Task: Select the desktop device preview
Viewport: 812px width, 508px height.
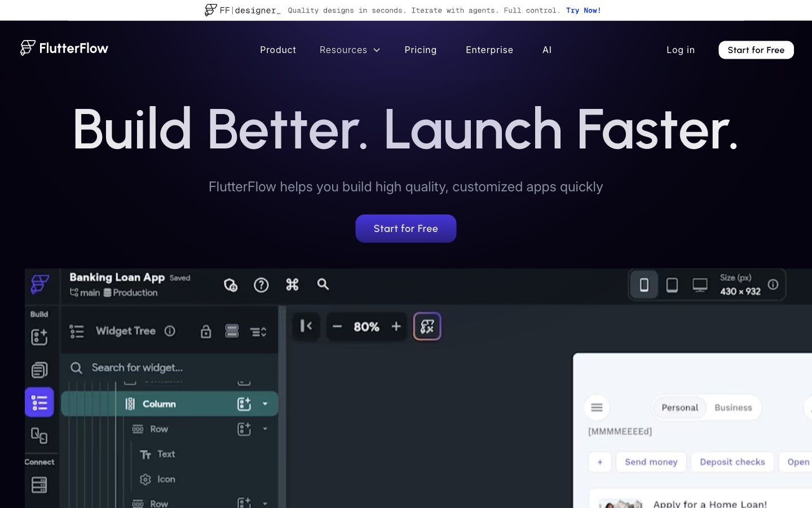Action: (700, 285)
